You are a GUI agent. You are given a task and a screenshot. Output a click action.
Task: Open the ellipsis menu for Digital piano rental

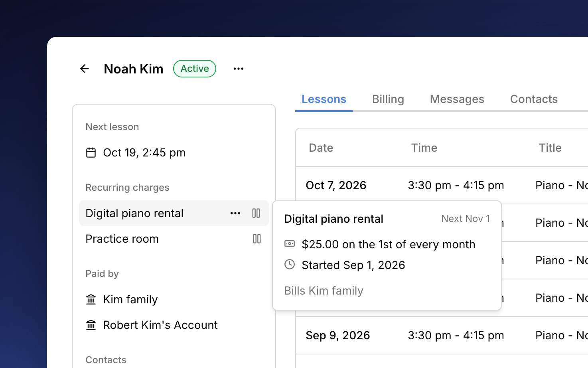pos(235,213)
